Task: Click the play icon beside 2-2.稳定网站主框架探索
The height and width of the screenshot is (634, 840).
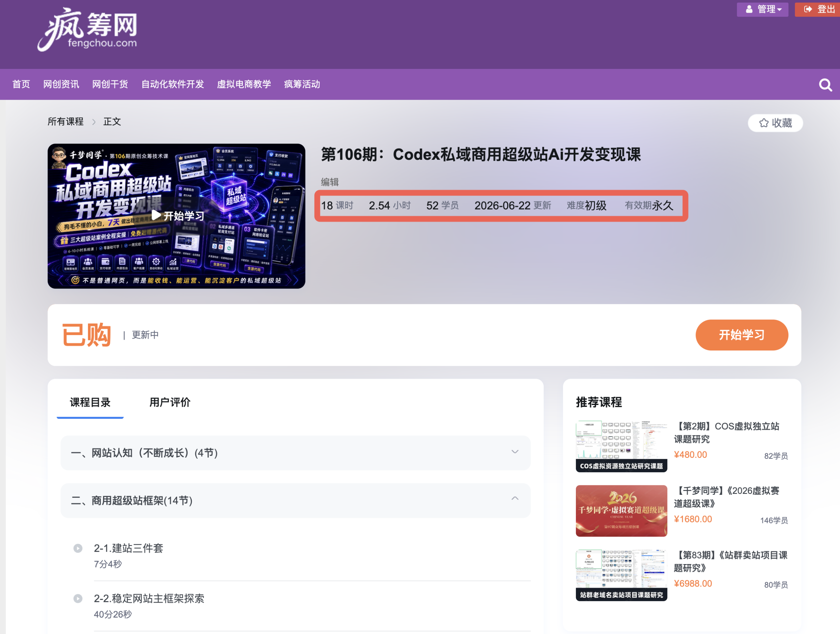Action: 78,599
